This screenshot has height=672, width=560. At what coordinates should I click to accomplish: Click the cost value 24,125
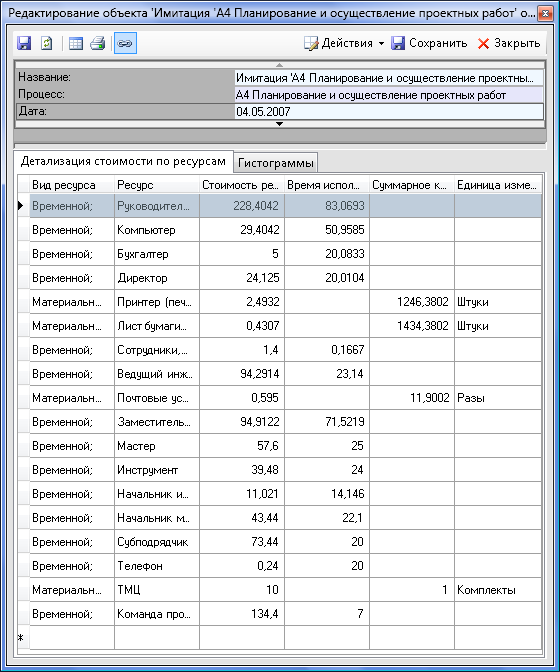tap(242, 278)
